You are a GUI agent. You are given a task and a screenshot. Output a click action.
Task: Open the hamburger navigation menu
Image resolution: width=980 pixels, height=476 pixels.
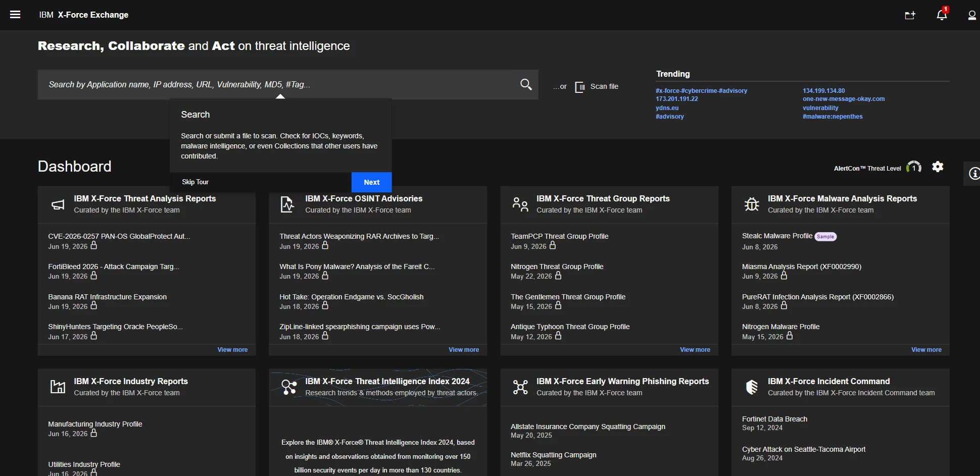(15, 15)
